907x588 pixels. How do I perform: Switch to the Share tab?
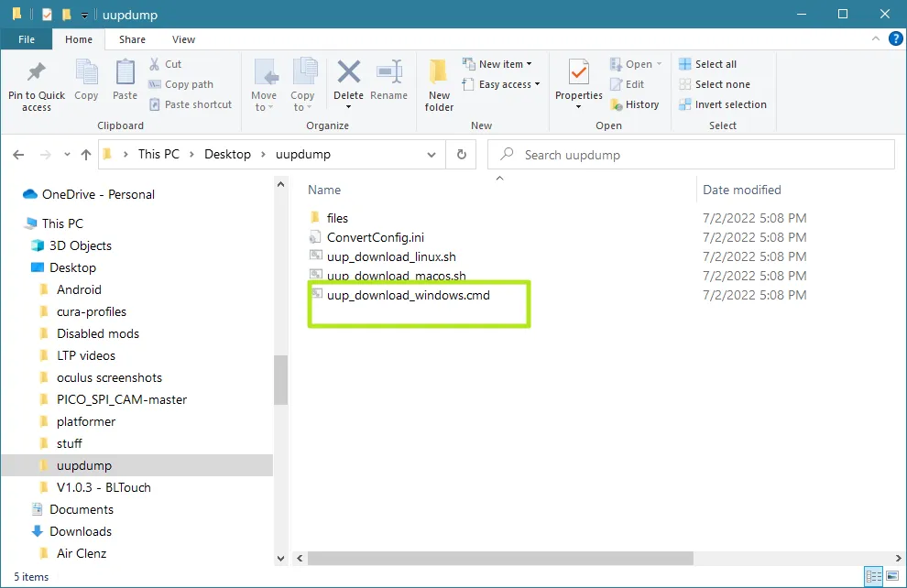[132, 39]
